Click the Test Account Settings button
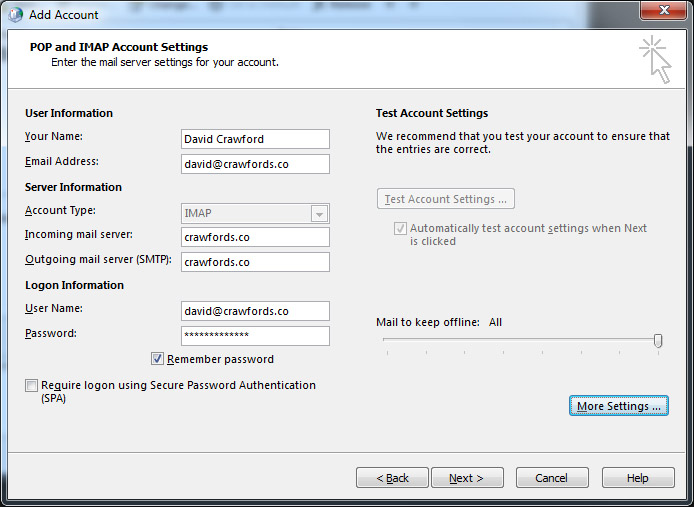 (x=446, y=199)
